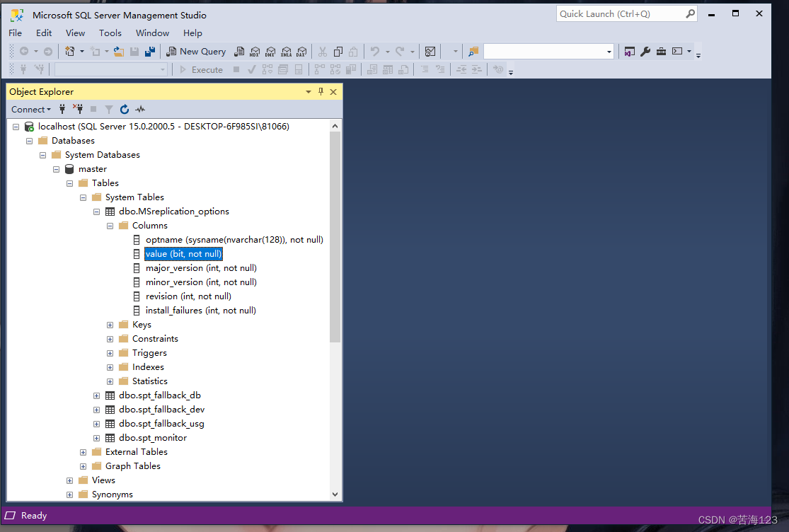Open an Analysis Services DAX query

click(x=302, y=51)
